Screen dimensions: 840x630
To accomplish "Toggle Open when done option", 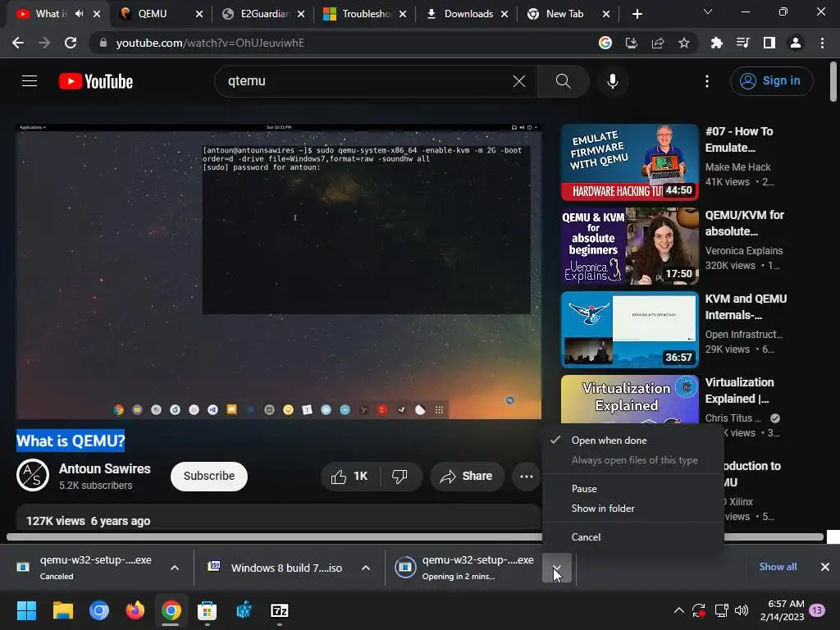I will pyautogui.click(x=633, y=441).
